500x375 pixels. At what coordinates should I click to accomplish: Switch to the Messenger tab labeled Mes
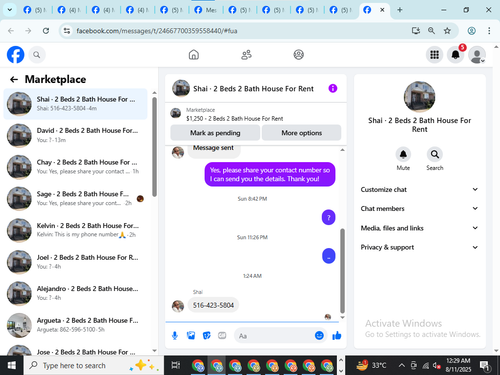(206, 10)
